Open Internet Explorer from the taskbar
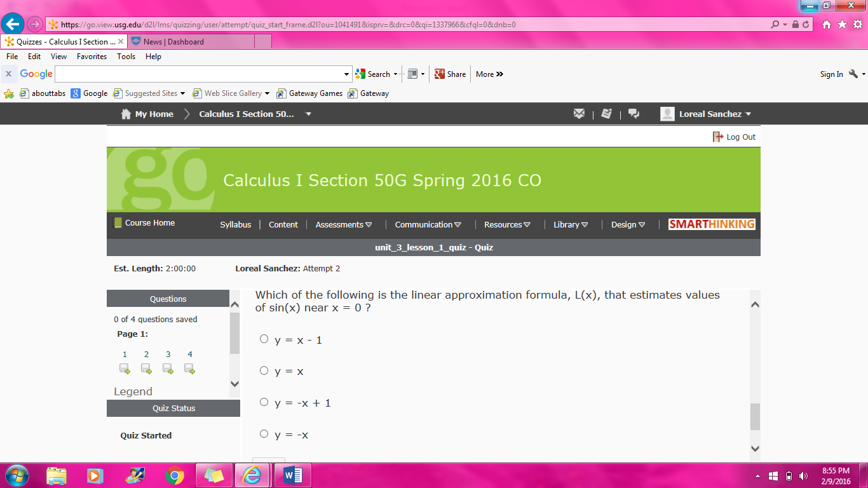The width and height of the screenshot is (868, 488). 253,475
